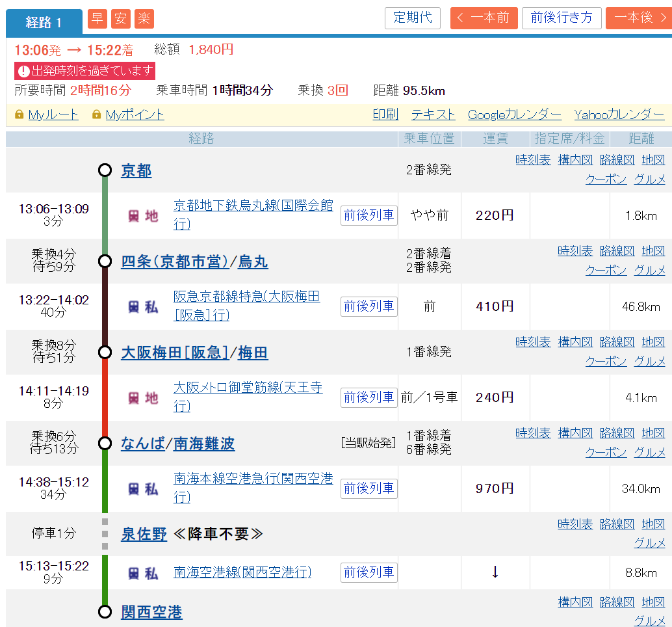Click the 安 (cheapest) route badge

pos(120,19)
